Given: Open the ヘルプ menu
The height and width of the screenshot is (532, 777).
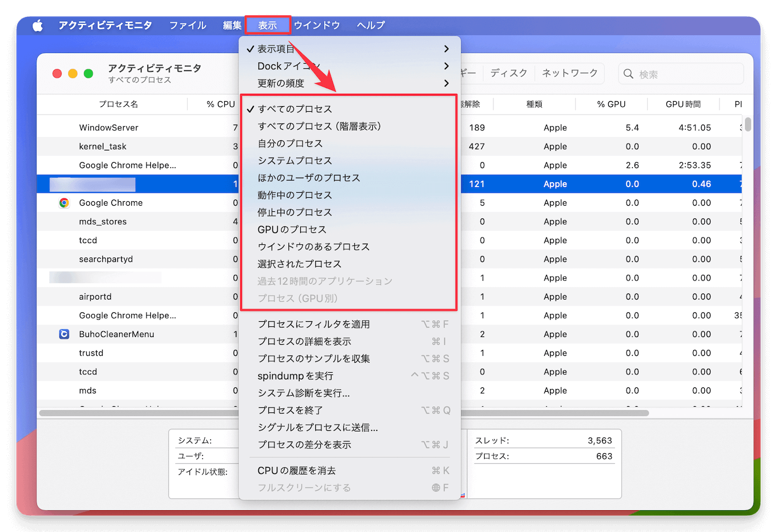Looking at the screenshot, I should pos(371,26).
